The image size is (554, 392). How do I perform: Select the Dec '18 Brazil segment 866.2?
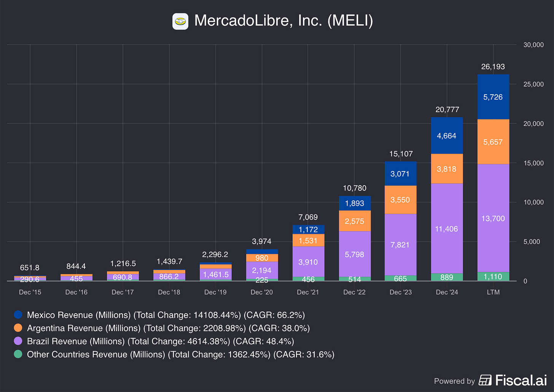(x=169, y=277)
